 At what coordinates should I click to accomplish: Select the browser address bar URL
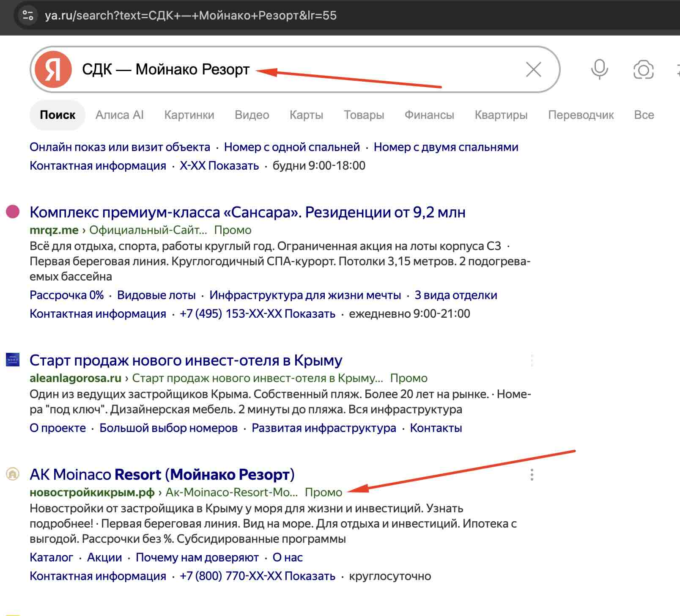point(191,16)
